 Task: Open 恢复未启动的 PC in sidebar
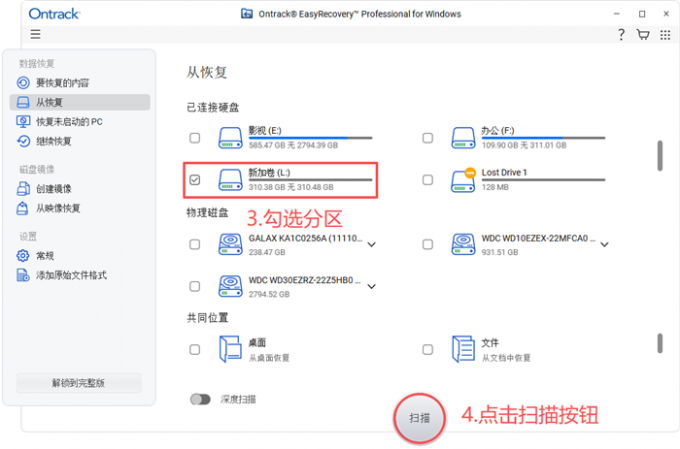pos(80,122)
